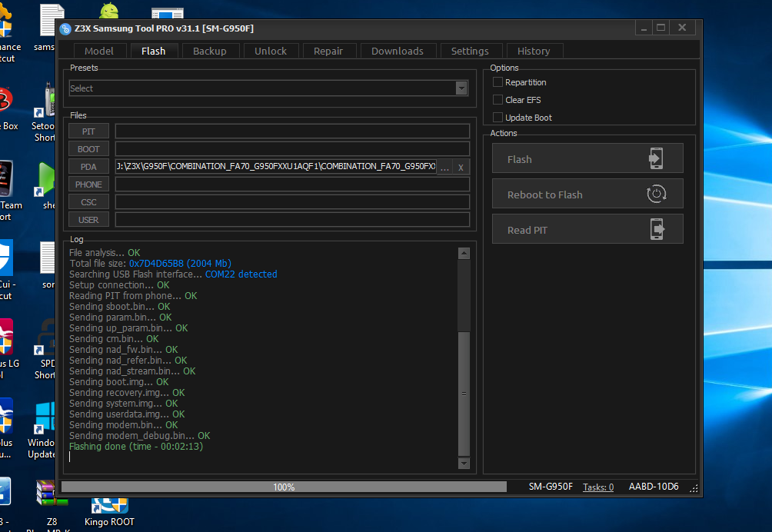Click the PDA file path field
The image size is (772, 532).
click(x=276, y=167)
